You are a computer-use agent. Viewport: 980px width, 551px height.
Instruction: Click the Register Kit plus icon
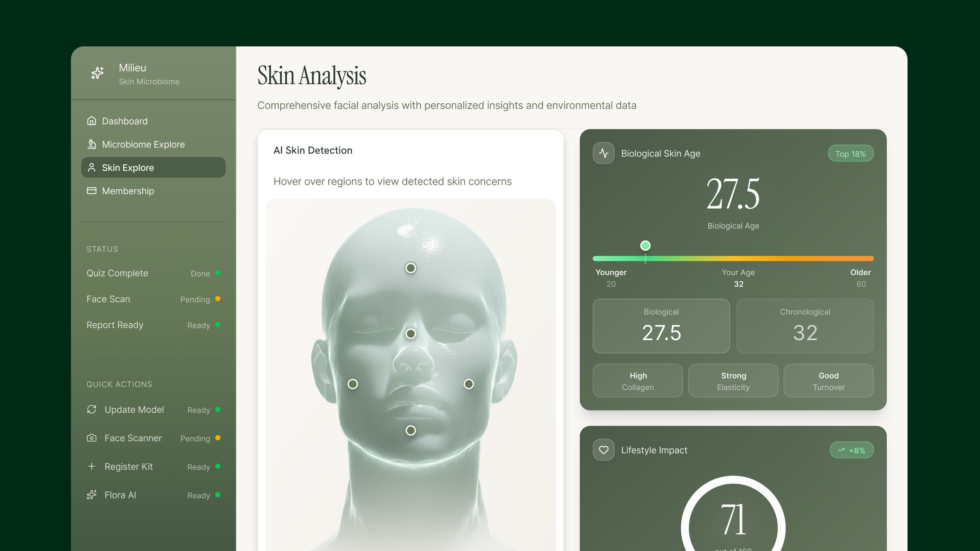tap(91, 466)
